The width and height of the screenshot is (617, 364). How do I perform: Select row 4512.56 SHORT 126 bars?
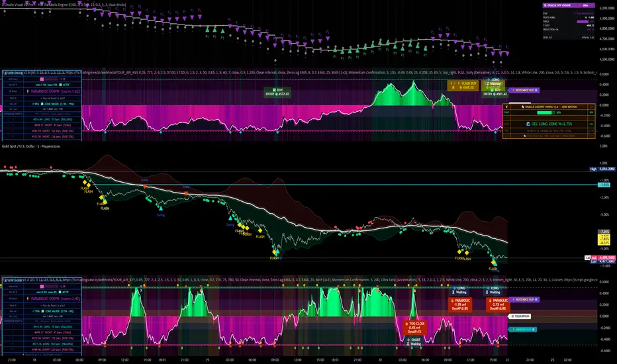52,136
